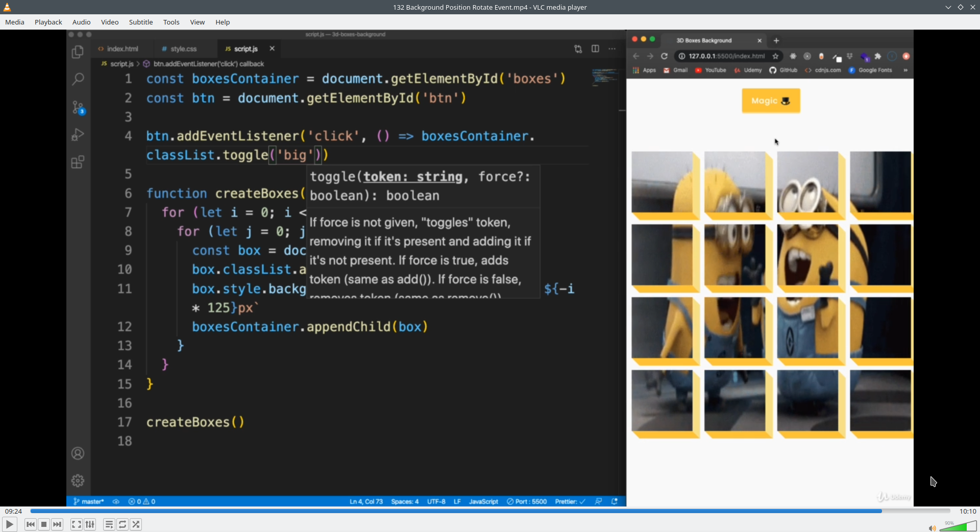Open the Playback menu

pyautogui.click(x=48, y=22)
